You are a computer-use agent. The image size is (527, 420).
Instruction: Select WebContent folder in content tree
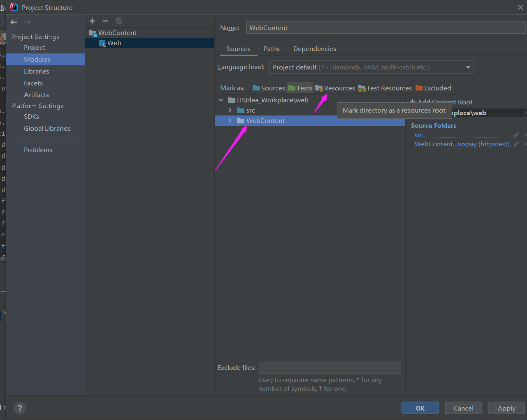tap(310, 120)
